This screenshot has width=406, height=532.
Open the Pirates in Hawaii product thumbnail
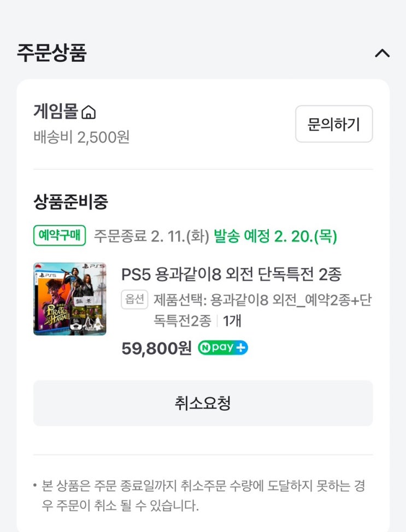69,299
